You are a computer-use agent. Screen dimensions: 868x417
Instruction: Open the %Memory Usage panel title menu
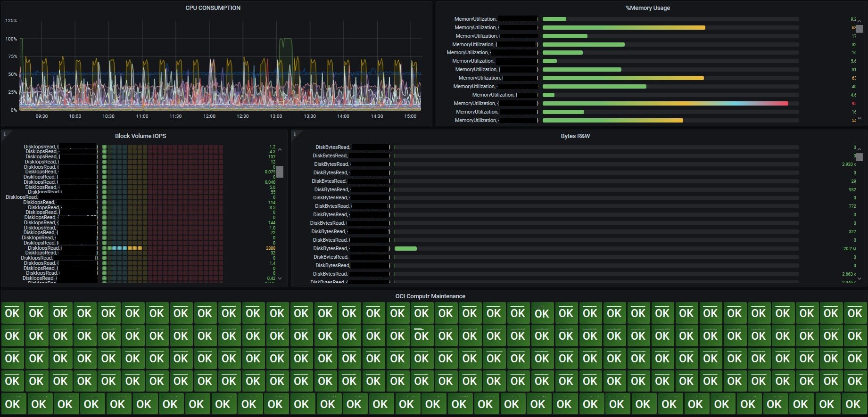pyautogui.click(x=648, y=8)
